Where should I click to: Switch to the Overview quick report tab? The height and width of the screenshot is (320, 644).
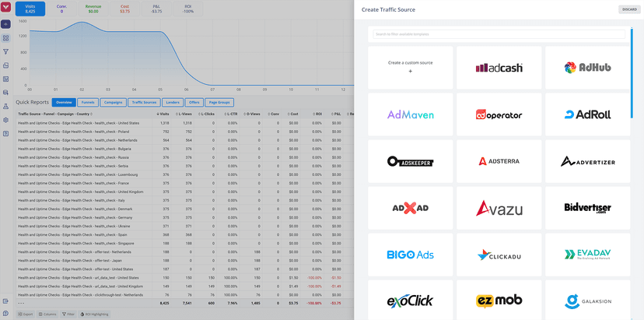(x=64, y=102)
